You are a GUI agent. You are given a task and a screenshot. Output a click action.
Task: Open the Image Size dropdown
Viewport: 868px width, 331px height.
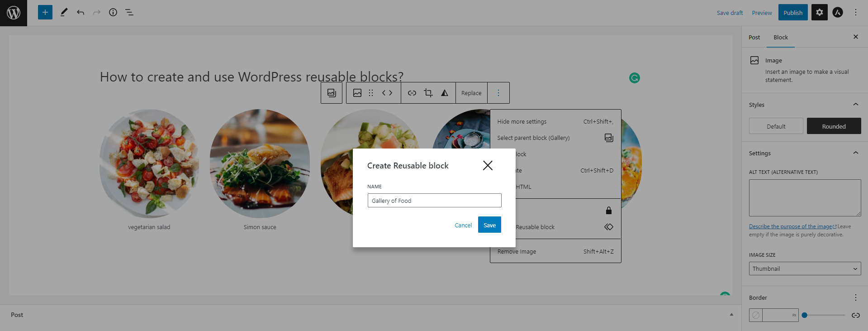[x=805, y=269]
